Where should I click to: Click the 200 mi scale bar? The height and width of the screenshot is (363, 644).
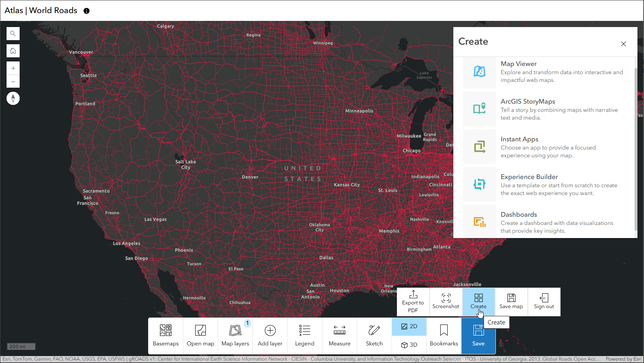(21, 347)
